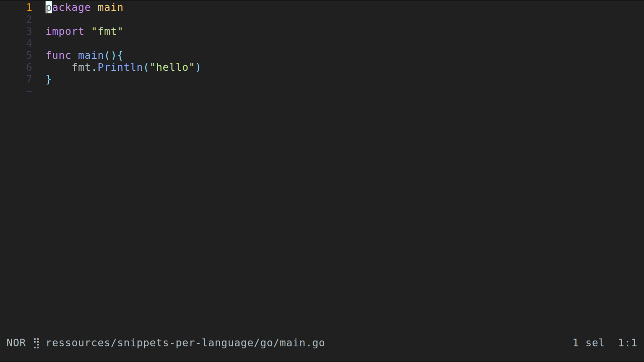Image resolution: width=644 pixels, height=362 pixels.
Task: Click the "hello" string literal
Action: (172, 67)
